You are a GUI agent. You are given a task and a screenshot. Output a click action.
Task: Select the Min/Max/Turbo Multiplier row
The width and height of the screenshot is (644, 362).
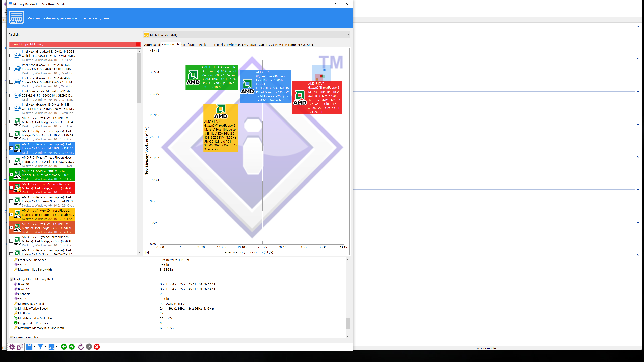pos(177,318)
